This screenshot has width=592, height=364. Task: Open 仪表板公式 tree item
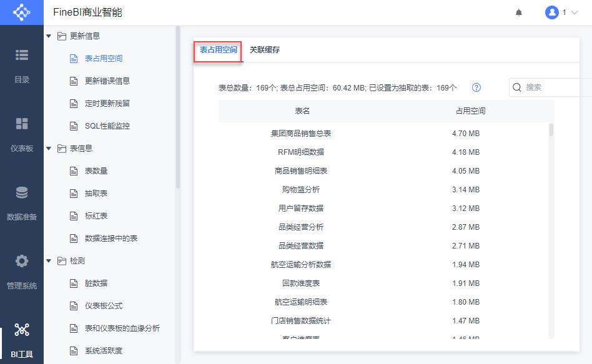(104, 305)
